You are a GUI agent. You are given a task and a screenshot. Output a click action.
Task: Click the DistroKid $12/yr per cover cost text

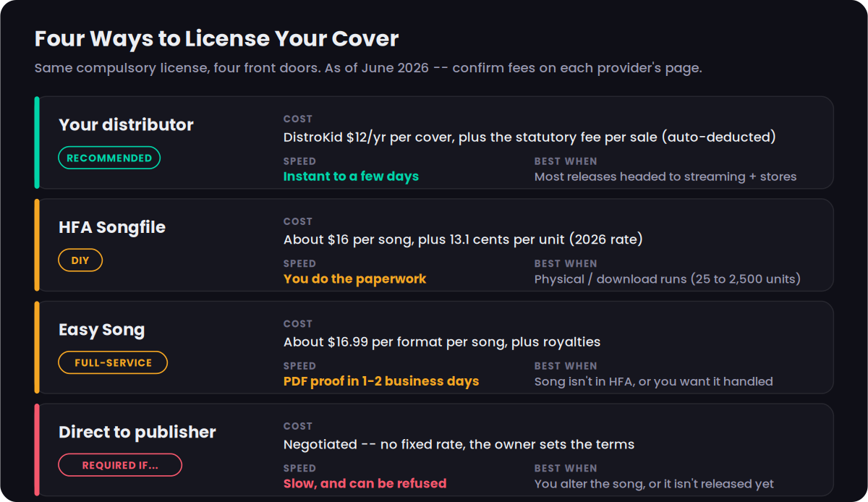click(529, 137)
